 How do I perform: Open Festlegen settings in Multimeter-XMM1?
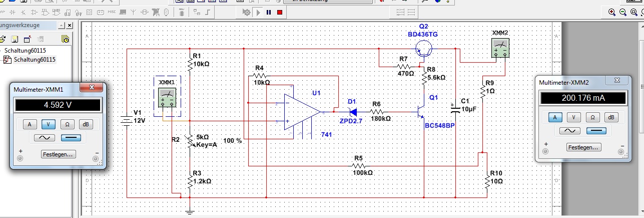(58, 154)
